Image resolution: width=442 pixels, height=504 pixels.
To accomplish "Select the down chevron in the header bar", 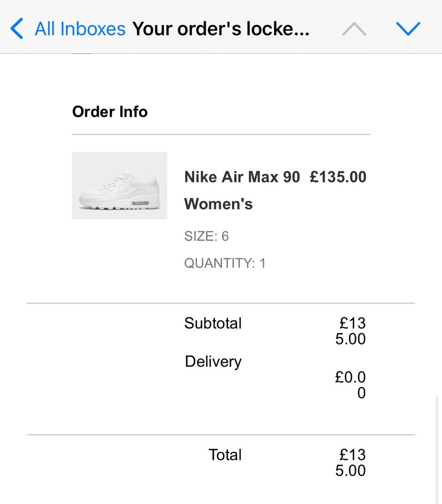I will 408,28.
